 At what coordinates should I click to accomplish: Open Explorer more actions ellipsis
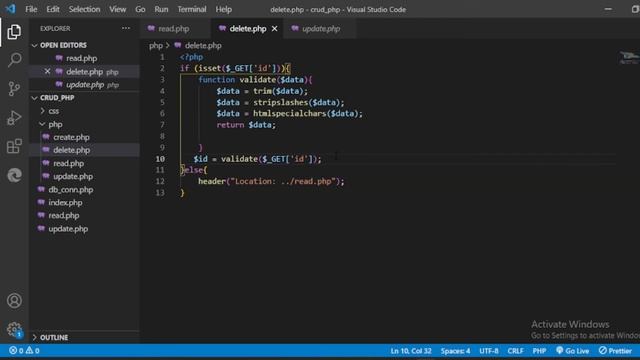coord(126,28)
